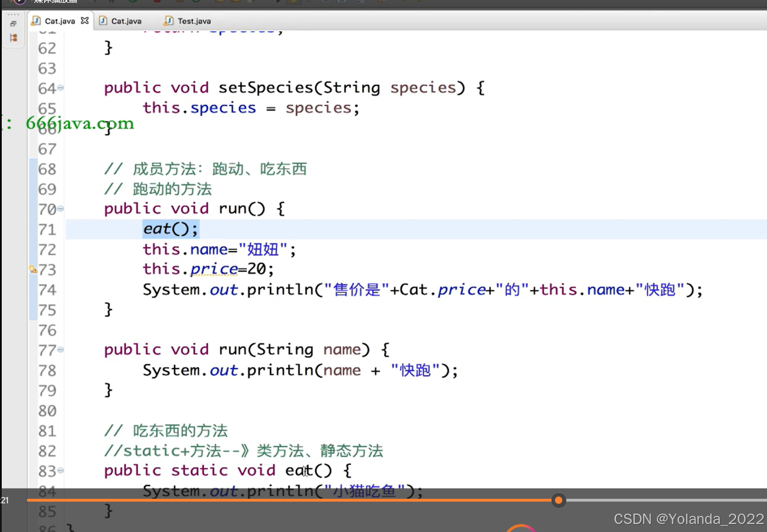Screen dimensions: 767x532
Task: Collapse the run() method at line 70
Action: click(x=61, y=209)
